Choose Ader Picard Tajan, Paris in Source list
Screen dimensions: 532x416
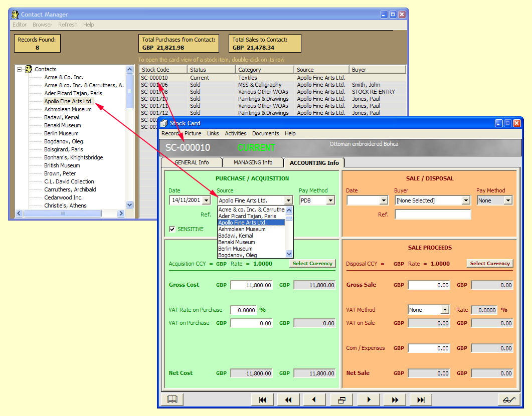tap(251, 216)
